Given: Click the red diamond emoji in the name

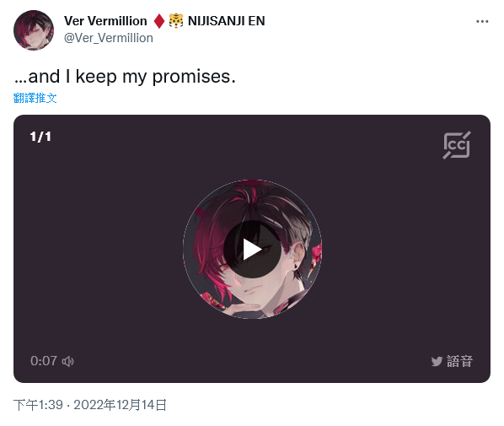Looking at the screenshot, I should coord(159,21).
